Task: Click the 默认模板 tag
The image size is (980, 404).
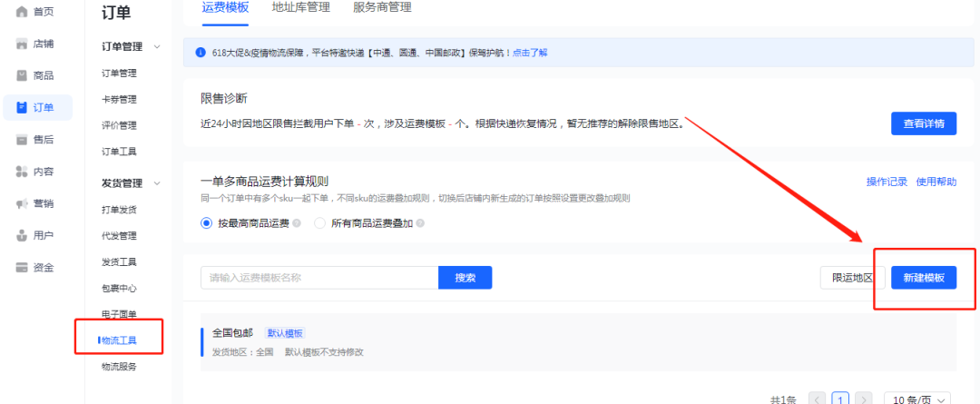Action: pyautogui.click(x=285, y=332)
